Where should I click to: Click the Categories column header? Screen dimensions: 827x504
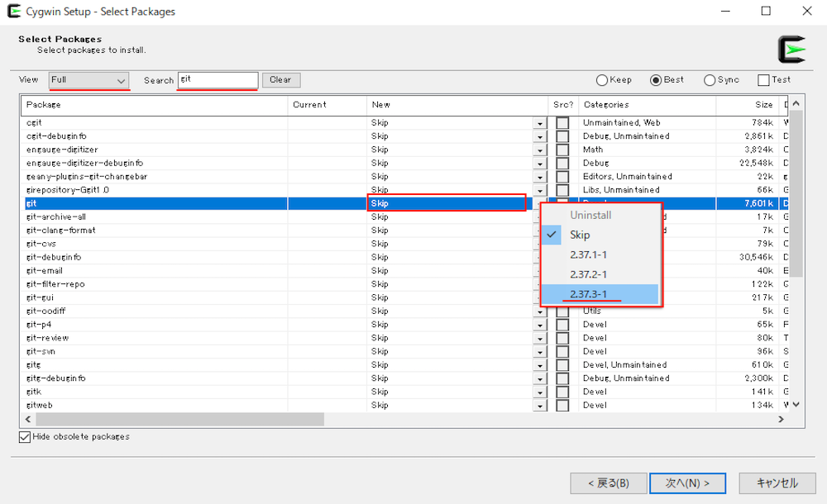[648, 105]
